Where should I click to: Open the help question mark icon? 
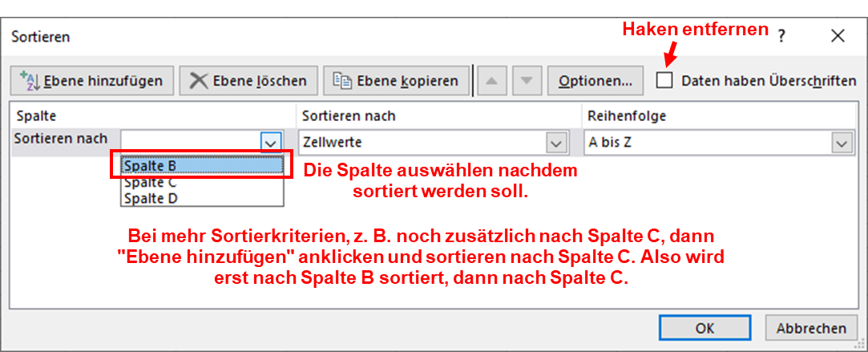tap(781, 36)
